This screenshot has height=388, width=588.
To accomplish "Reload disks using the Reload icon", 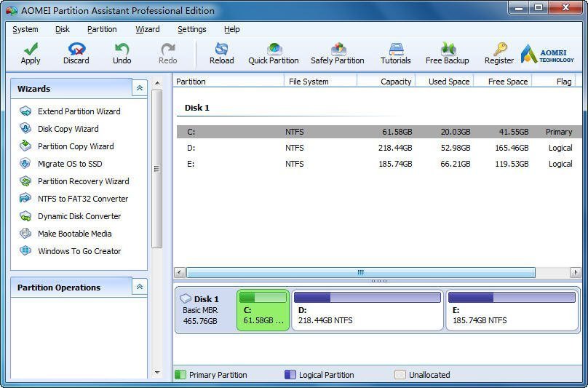I will tap(222, 49).
